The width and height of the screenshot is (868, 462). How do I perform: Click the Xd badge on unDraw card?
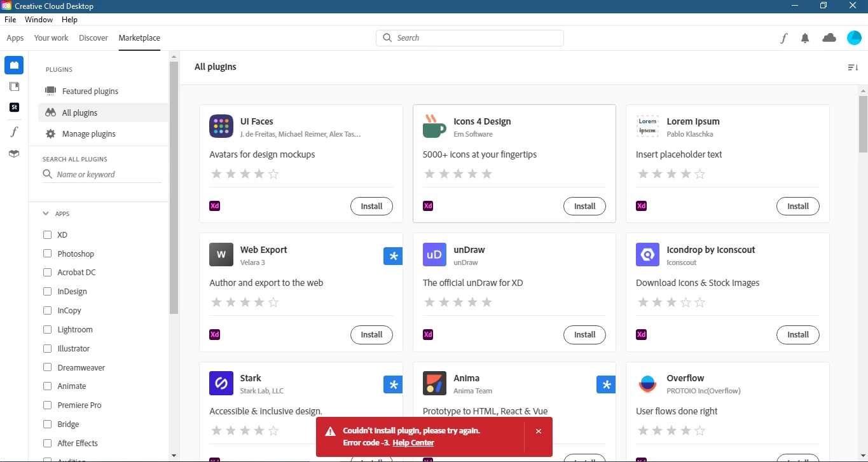pyautogui.click(x=428, y=334)
